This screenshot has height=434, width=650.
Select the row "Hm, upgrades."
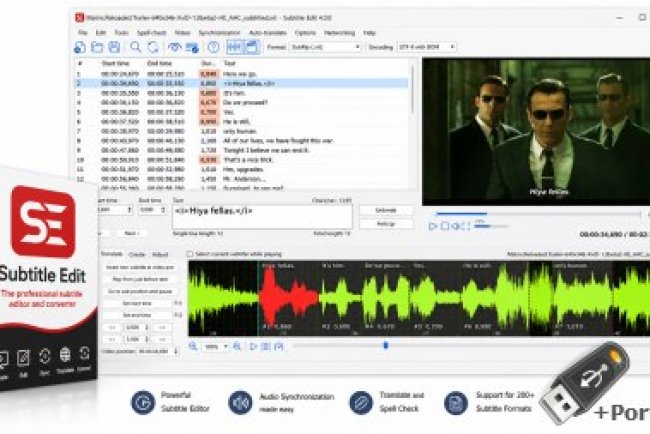coord(242,170)
